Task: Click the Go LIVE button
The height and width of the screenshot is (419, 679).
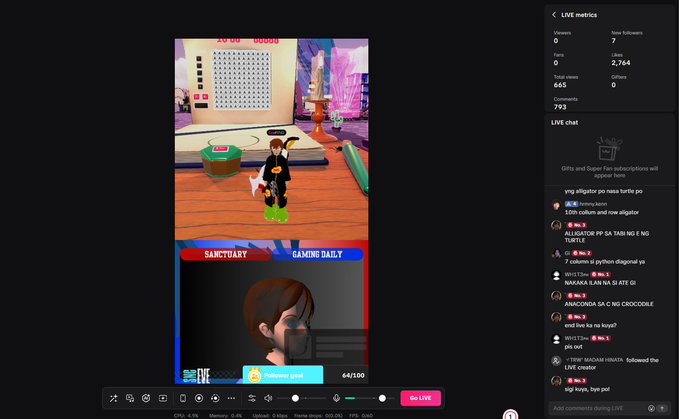Action: [x=420, y=398]
